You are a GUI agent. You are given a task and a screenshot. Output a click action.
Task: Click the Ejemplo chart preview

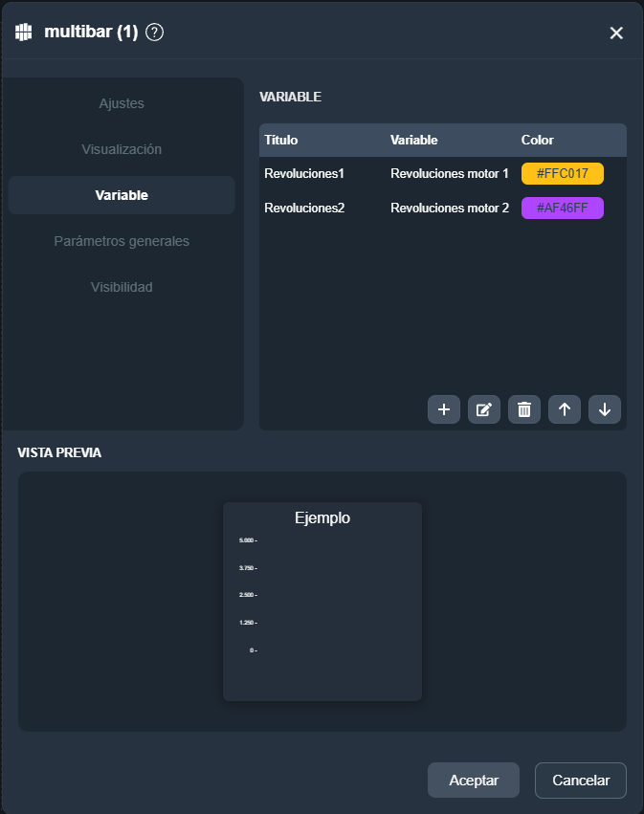pyautogui.click(x=322, y=602)
